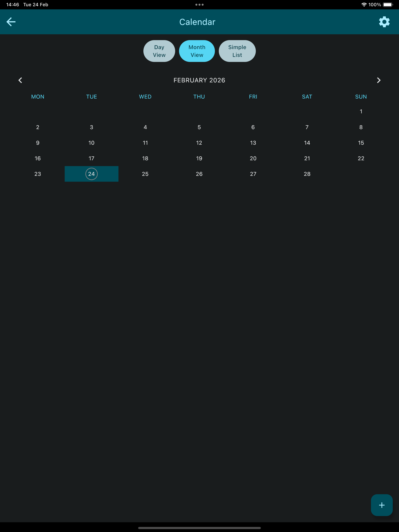The height and width of the screenshot is (532, 399).
Task: Select February 20 in calendar
Action: click(x=253, y=159)
